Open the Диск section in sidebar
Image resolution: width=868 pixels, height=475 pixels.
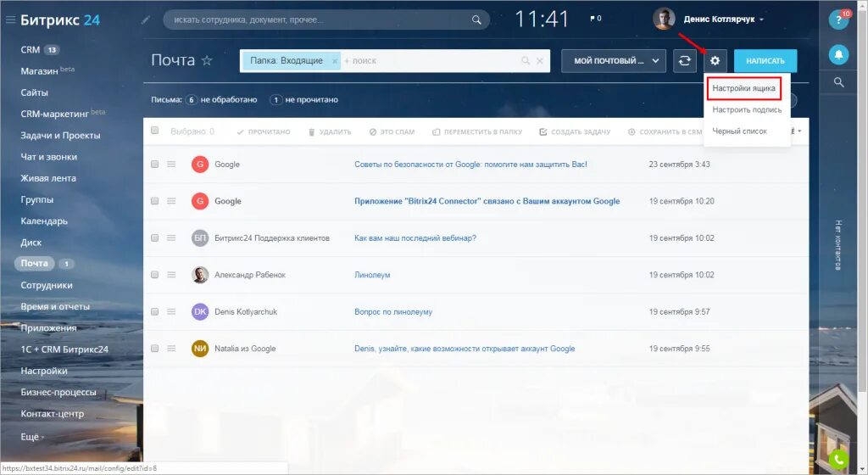coord(31,243)
